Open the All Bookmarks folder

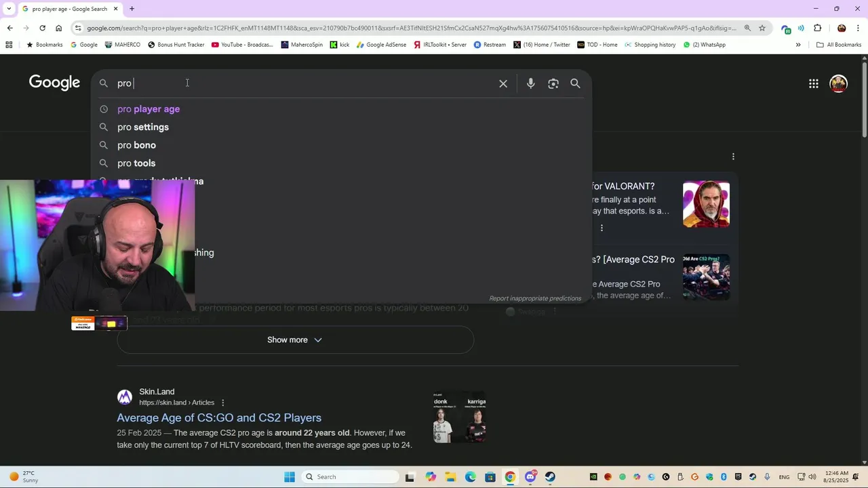click(x=839, y=45)
